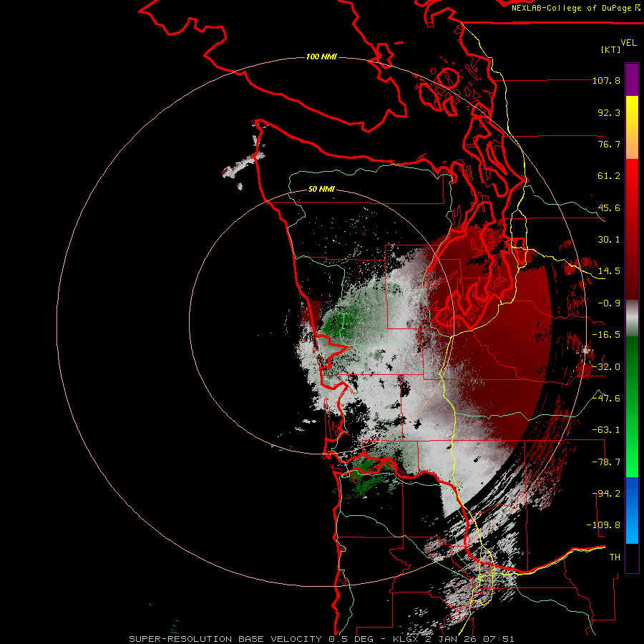Click the NEXLAB-College of DuPage watermark text
The image size is (644, 644).
[575, 8]
